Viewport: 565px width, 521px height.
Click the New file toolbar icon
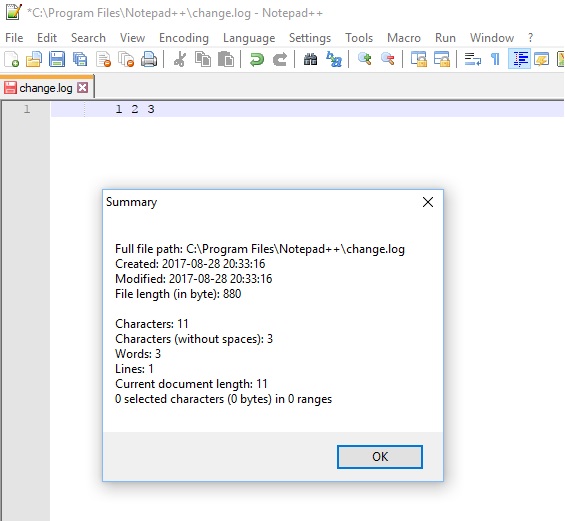[11, 59]
